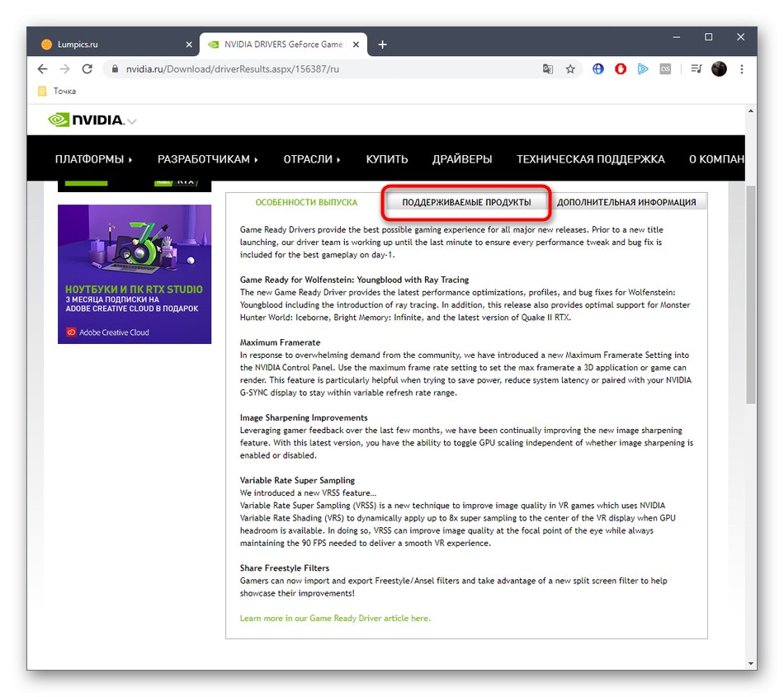Image resolution: width=784 pixels, height=697 pixels.
Task: Expand the chevron next to NVIDIA logo
Action: point(131,121)
